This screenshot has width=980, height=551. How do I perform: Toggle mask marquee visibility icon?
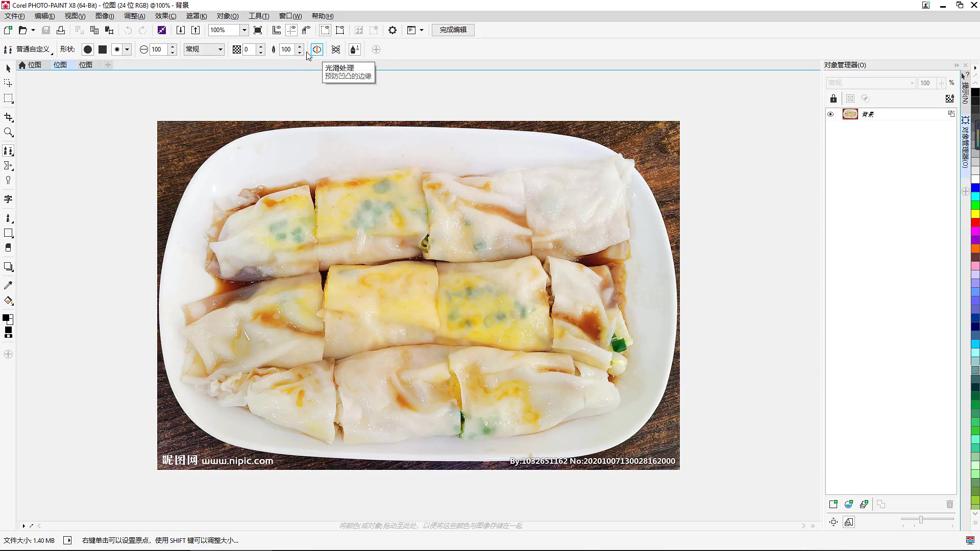(x=325, y=30)
